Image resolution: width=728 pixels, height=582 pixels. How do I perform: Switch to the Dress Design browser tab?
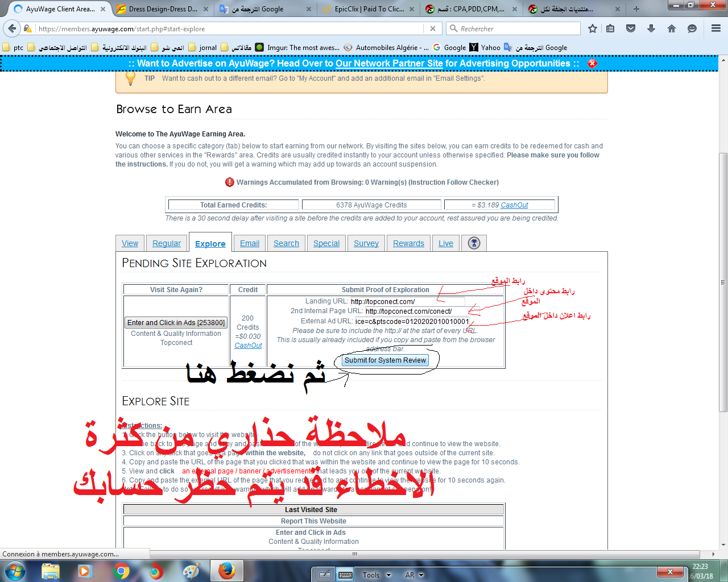click(x=163, y=9)
